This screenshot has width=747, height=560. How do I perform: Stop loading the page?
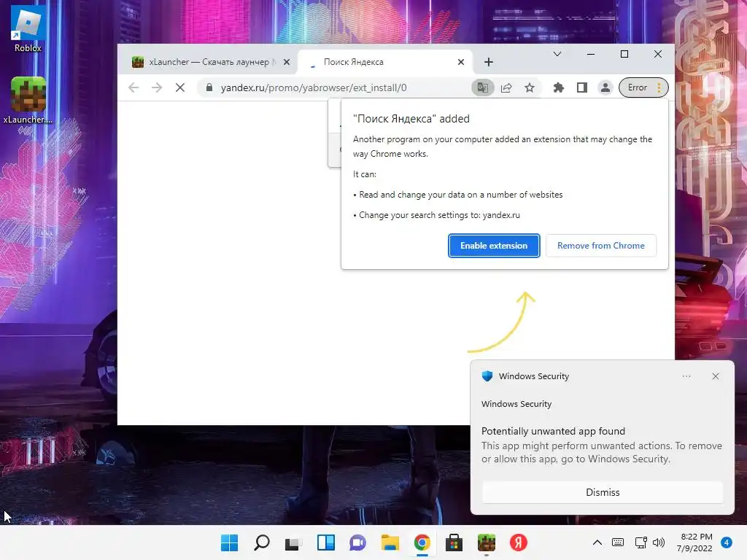pos(180,87)
